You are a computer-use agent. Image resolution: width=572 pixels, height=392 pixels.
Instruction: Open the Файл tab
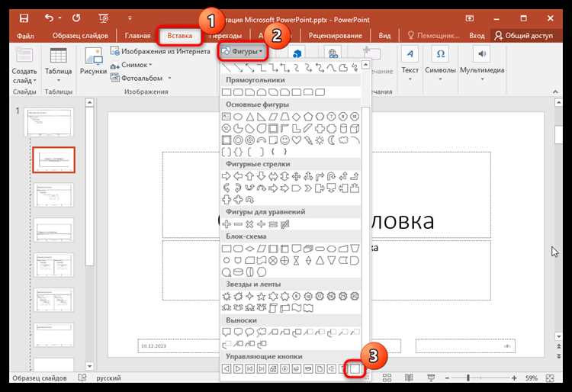point(25,36)
